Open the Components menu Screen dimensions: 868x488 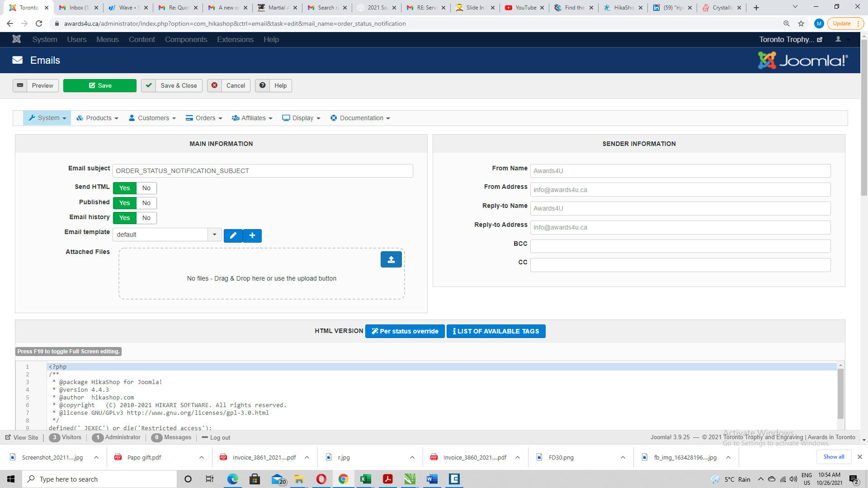click(x=186, y=39)
